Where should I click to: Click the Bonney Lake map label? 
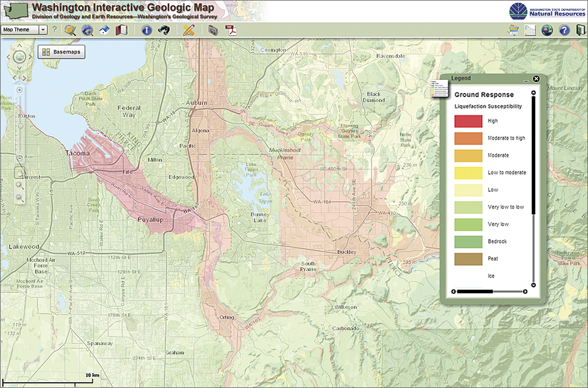(260, 217)
